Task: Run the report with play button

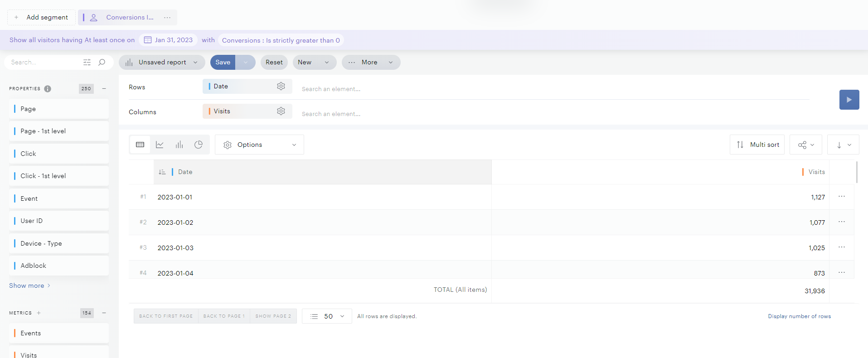Action: 849,100
